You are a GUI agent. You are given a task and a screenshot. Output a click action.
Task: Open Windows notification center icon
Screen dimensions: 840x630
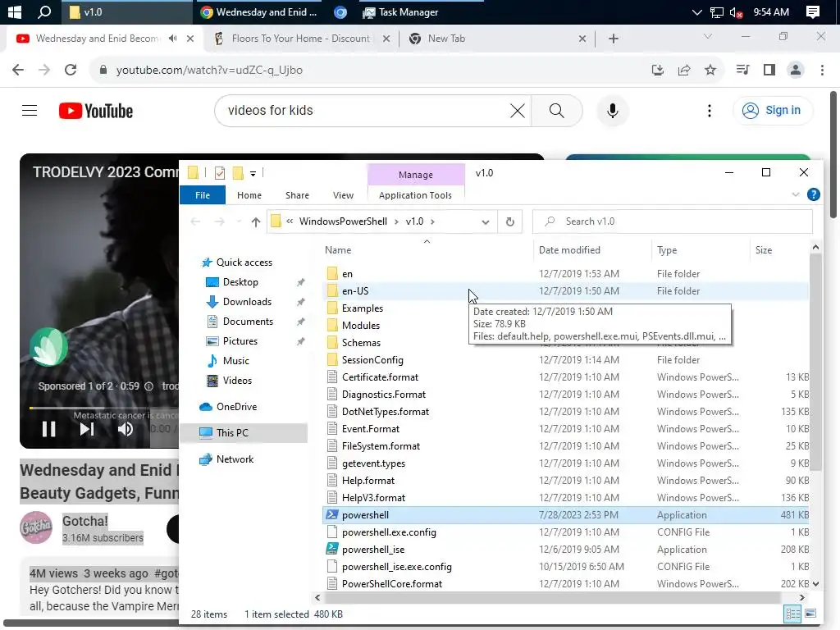pos(813,11)
